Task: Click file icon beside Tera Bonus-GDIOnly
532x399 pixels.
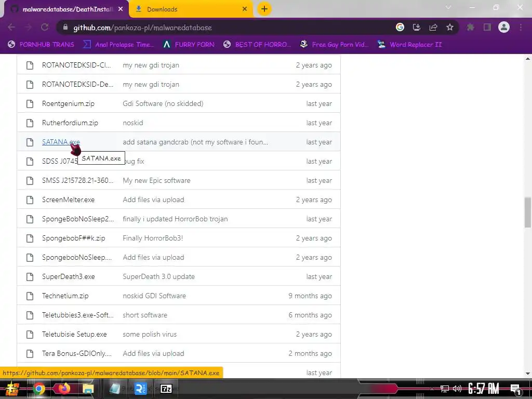Action: click(x=30, y=353)
